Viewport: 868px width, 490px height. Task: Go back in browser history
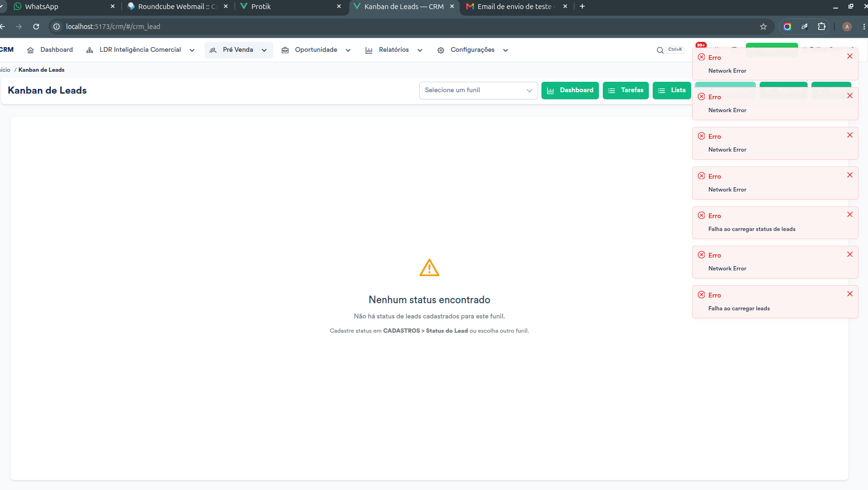[x=2, y=27]
